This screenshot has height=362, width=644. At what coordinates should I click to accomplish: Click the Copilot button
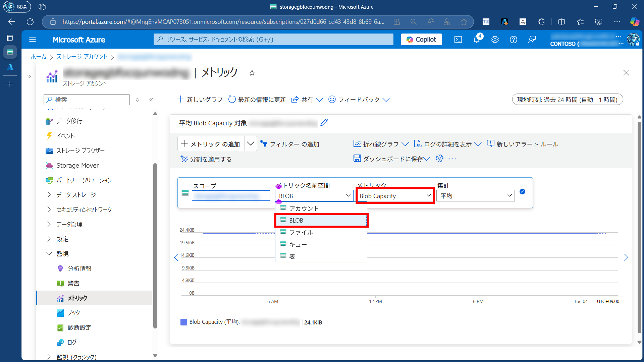(421, 40)
